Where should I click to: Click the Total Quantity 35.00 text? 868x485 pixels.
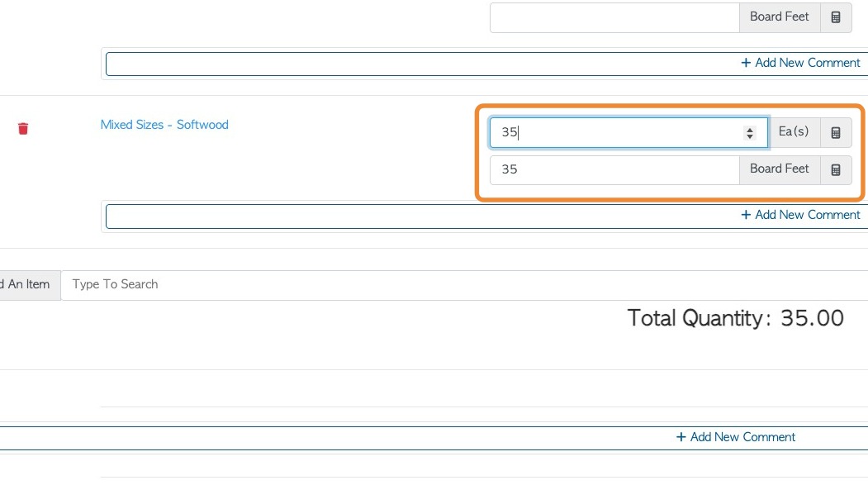[x=735, y=318]
